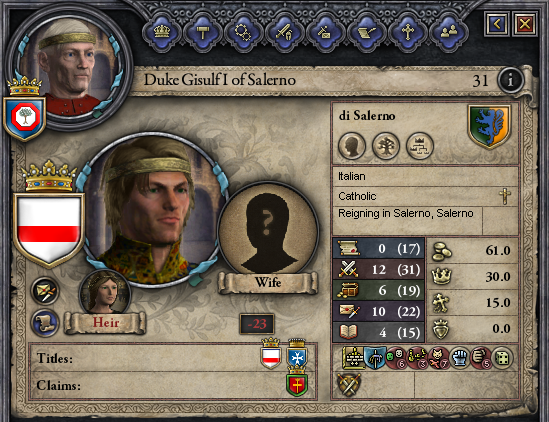View the di Salerno dynasty tree icon
Screen dimensions: 549x422
tap(385, 146)
